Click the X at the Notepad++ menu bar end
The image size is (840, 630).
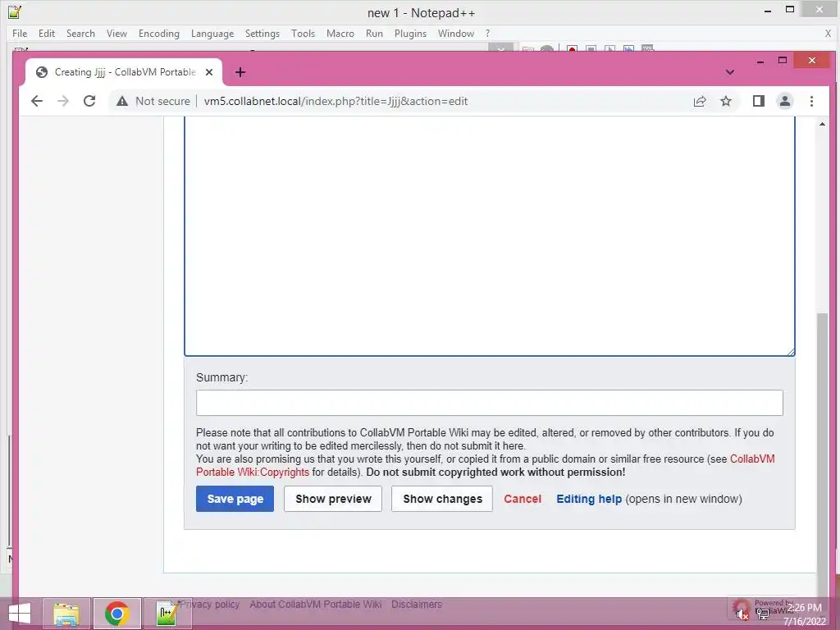coord(828,33)
